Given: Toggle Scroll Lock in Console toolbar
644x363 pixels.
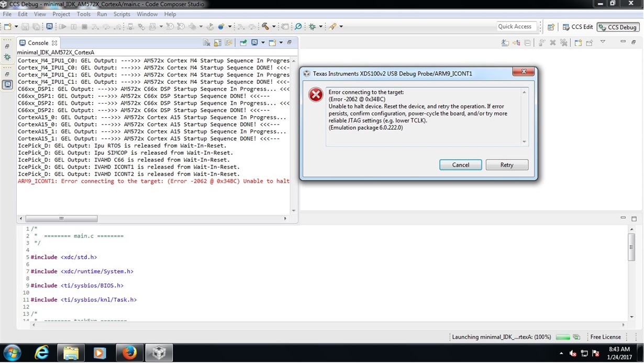Looking at the screenshot, I should point(218,42).
